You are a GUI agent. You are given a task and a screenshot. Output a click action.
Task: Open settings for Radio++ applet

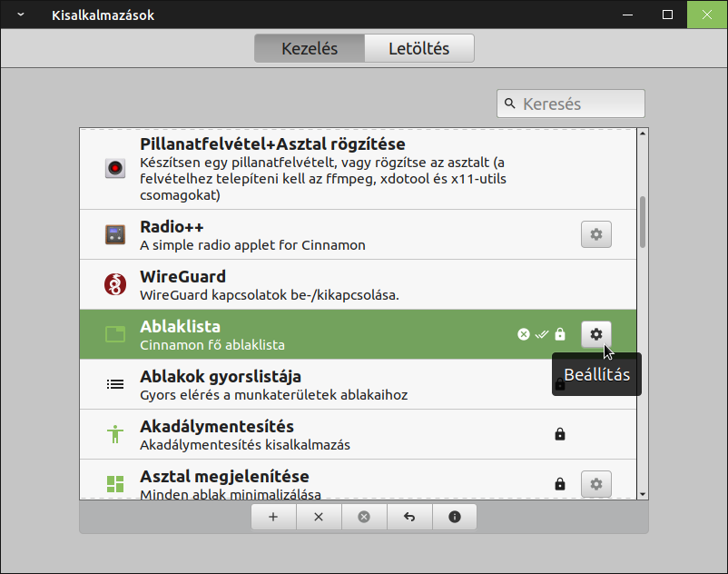(596, 234)
